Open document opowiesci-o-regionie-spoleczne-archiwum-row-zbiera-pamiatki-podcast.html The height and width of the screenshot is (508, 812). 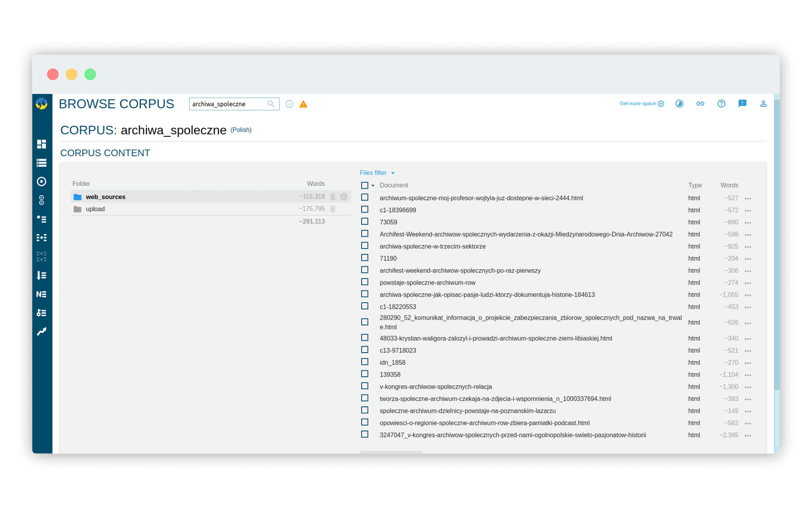[485, 423]
